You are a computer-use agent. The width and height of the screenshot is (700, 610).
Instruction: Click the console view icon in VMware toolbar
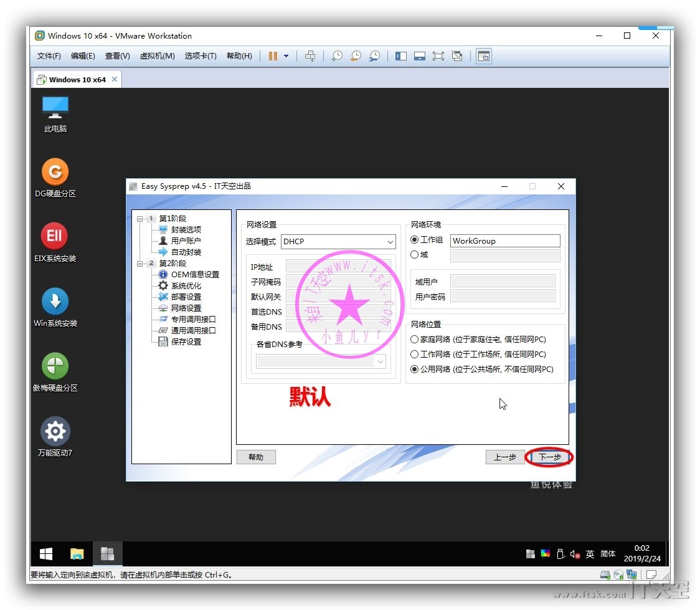click(484, 56)
